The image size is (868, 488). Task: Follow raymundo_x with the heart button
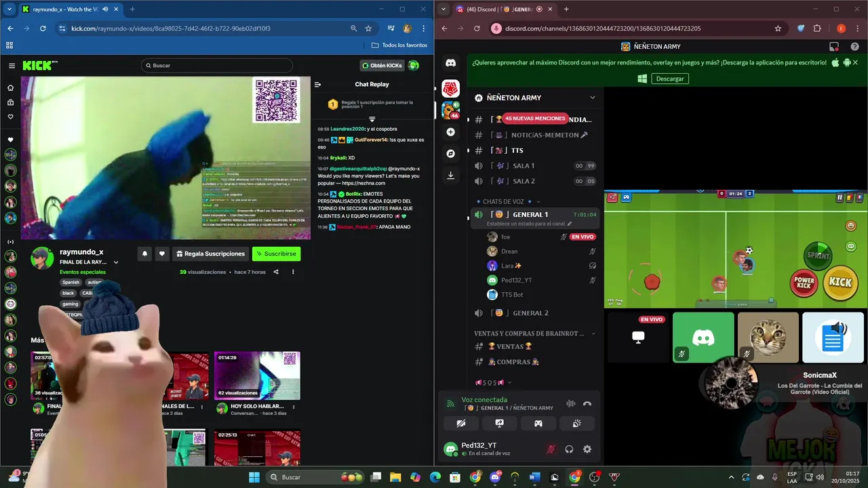click(x=161, y=253)
